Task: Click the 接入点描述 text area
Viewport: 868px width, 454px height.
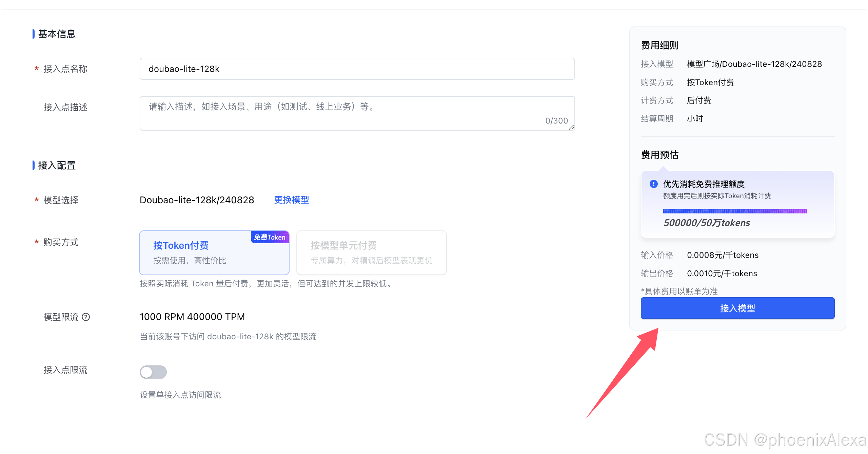Action: point(339,113)
